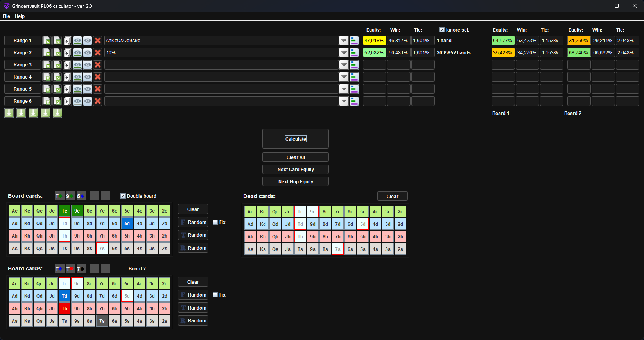Open the Range 2 dropdown arrow
Image resolution: width=644 pixels, height=340 pixels.
[x=344, y=53]
